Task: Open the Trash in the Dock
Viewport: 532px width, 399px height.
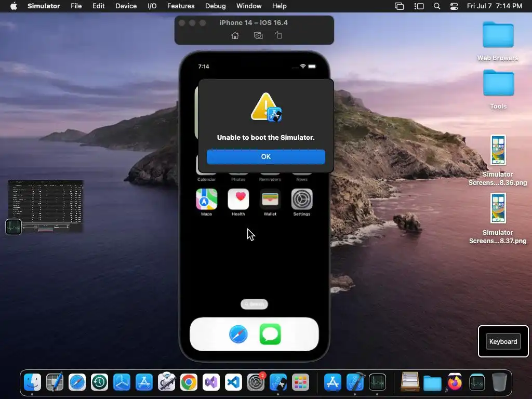Action: point(499,382)
